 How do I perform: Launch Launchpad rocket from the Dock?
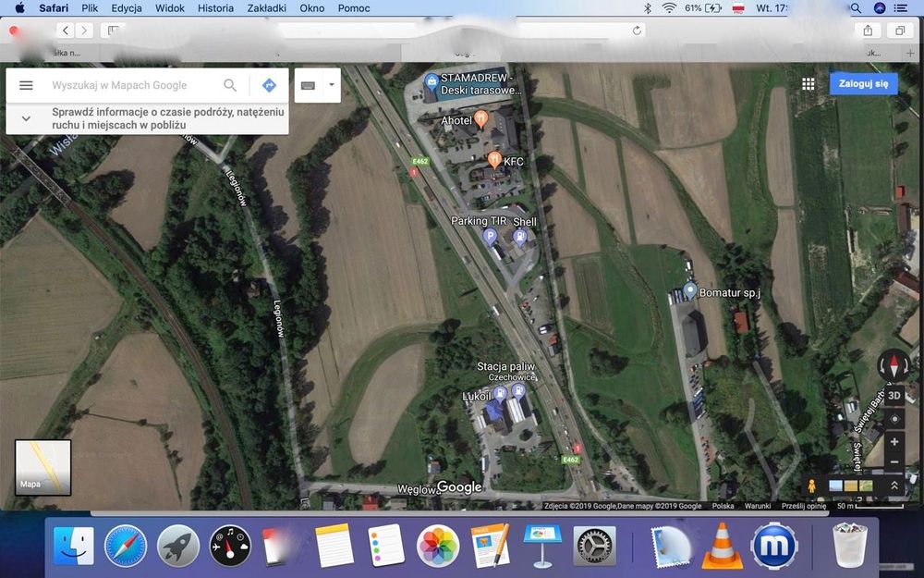coord(178,546)
